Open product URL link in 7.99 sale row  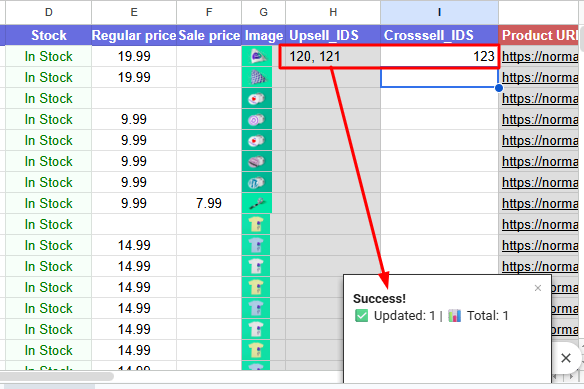pyautogui.click(x=540, y=203)
